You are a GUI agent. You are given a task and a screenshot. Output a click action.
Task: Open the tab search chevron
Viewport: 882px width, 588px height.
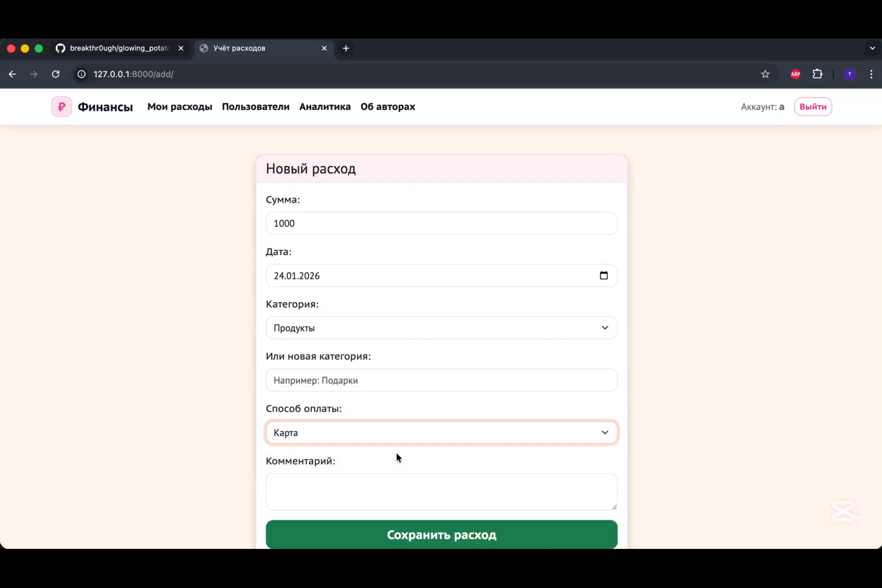[872, 48]
